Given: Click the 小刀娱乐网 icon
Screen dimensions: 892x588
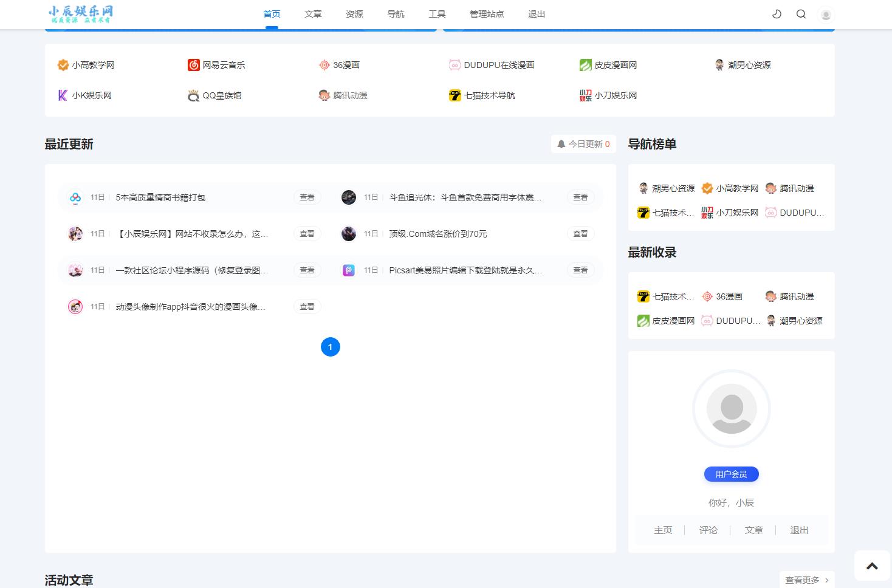Looking at the screenshot, I should click(585, 95).
